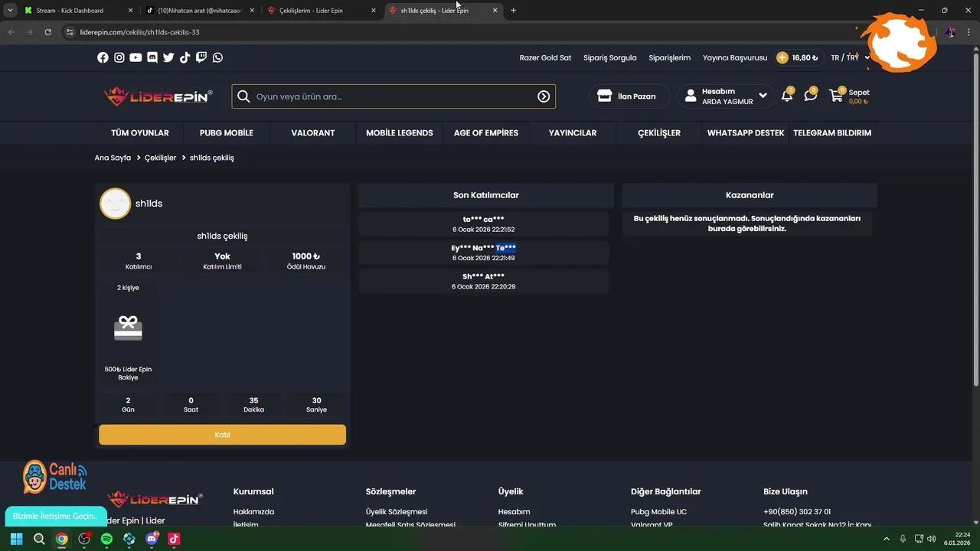Open the YouTube social link icon
The height and width of the screenshot is (551, 980).
pyautogui.click(x=136, y=57)
